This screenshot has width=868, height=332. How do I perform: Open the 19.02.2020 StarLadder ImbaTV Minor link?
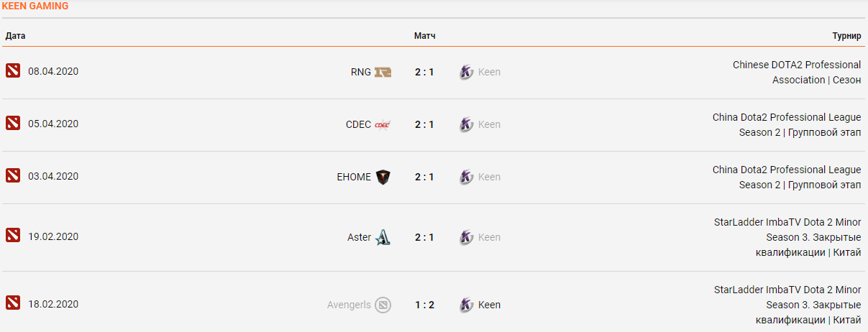[x=787, y=237]
